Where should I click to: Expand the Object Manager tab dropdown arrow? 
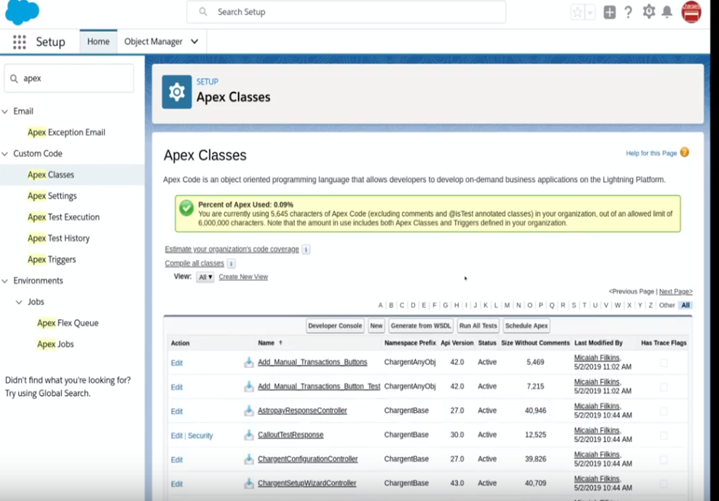(x=194, y=42)
